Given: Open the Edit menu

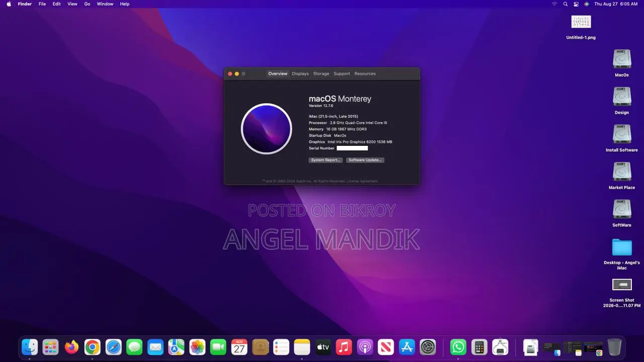Looking at the screenshot, I should pyautogui.click(x=57, y=4).
